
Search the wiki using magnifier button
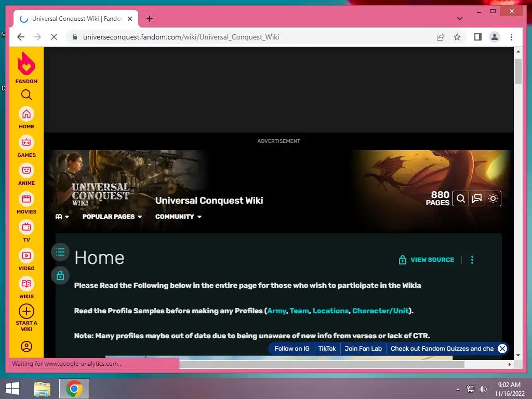(x=460, y=198)
